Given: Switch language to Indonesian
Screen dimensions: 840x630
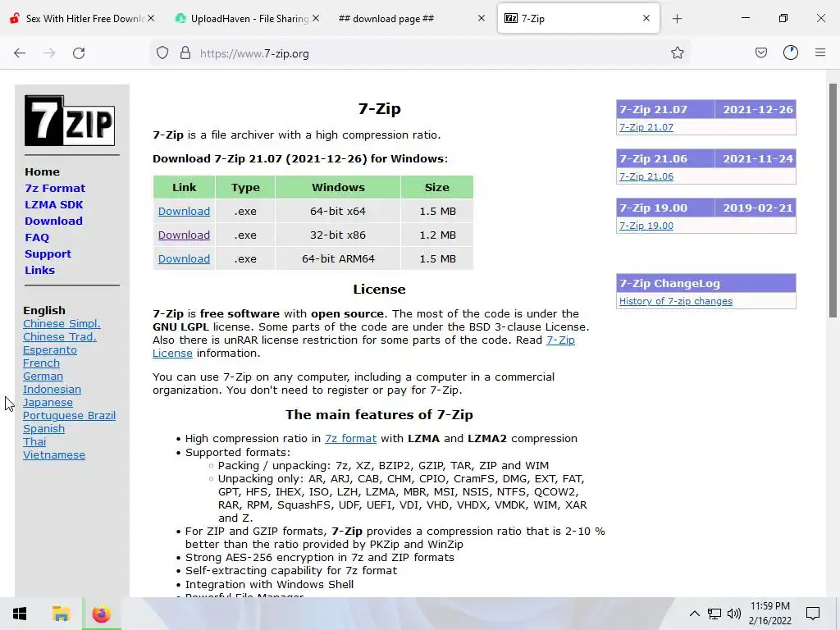Looking at the screenshot, I should click(52, 390).
